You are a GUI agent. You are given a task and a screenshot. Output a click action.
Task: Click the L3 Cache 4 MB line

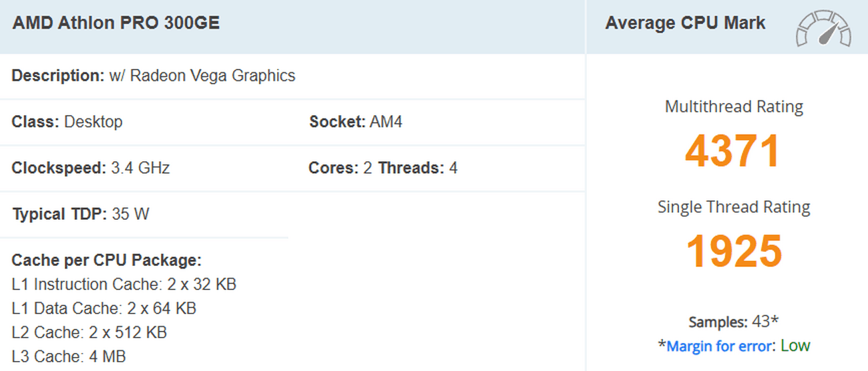[x=69, y=357]
